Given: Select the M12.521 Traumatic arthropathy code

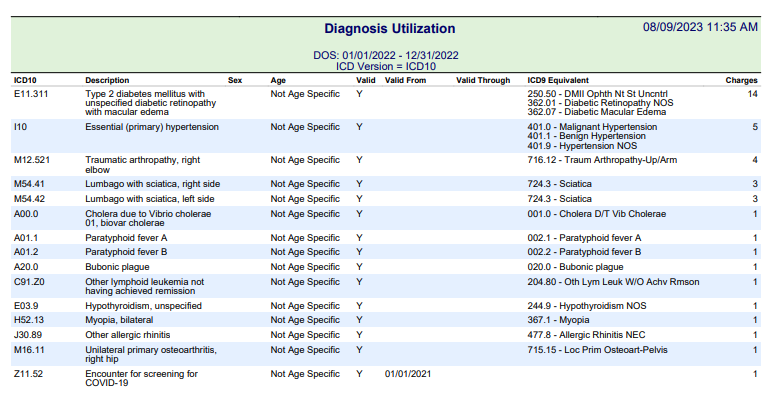Looking at the screenshot, I should [32, 160].
